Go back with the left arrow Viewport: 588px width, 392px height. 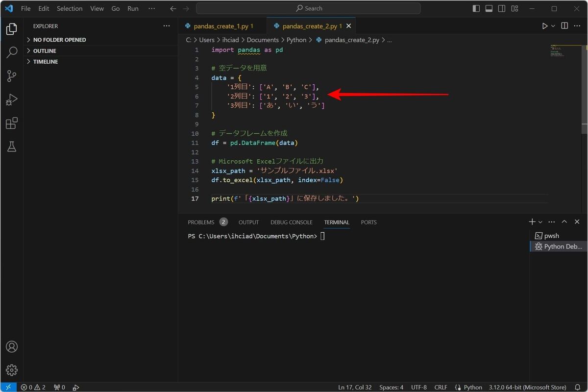[173, 8]
